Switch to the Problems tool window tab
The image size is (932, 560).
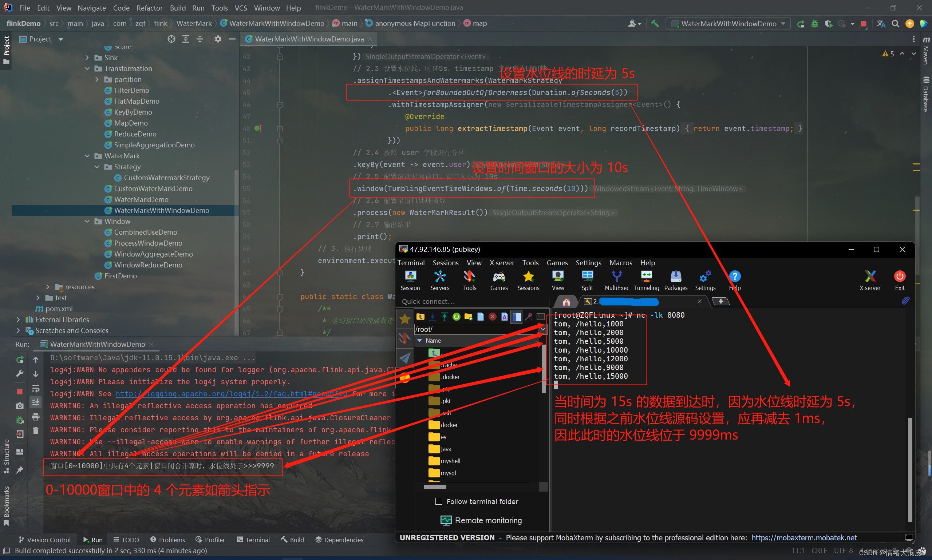tap(167, 540)
